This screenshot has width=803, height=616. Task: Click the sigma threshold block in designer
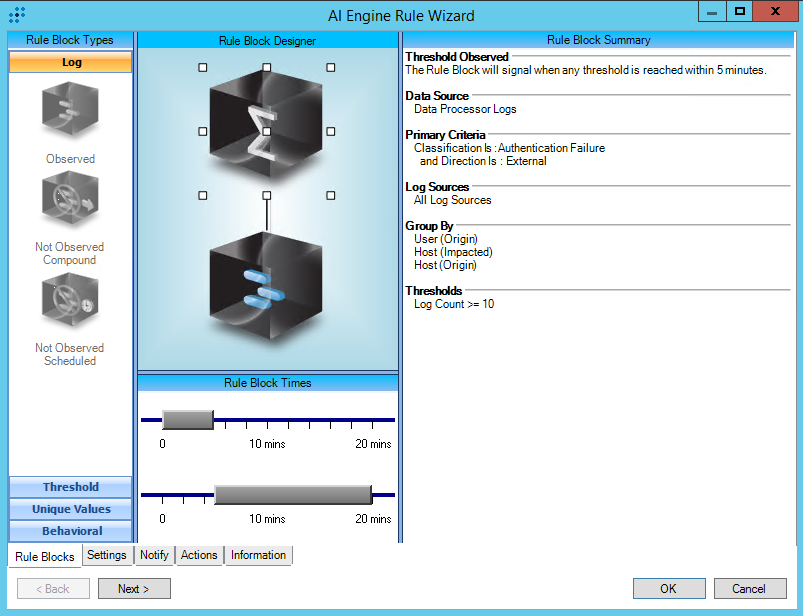[266, 130]
